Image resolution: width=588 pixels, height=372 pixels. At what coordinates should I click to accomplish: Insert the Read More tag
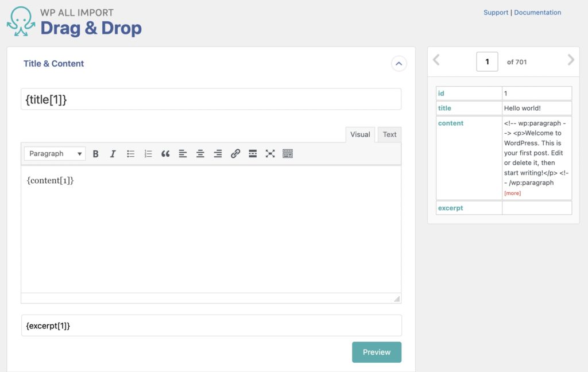(253, 153)
